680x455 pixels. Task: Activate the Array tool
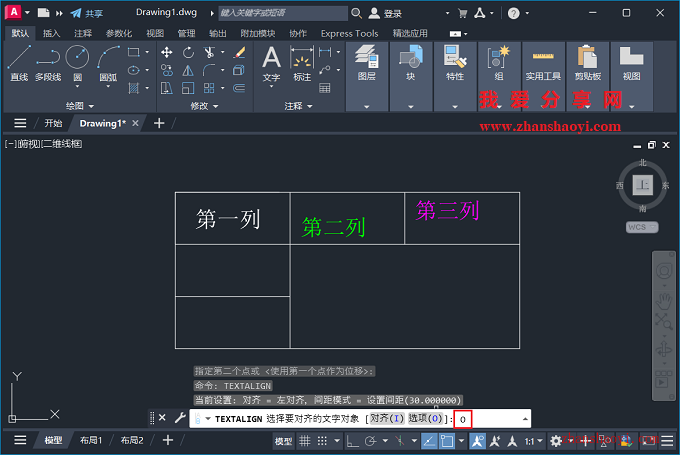[x=209, y=88]
